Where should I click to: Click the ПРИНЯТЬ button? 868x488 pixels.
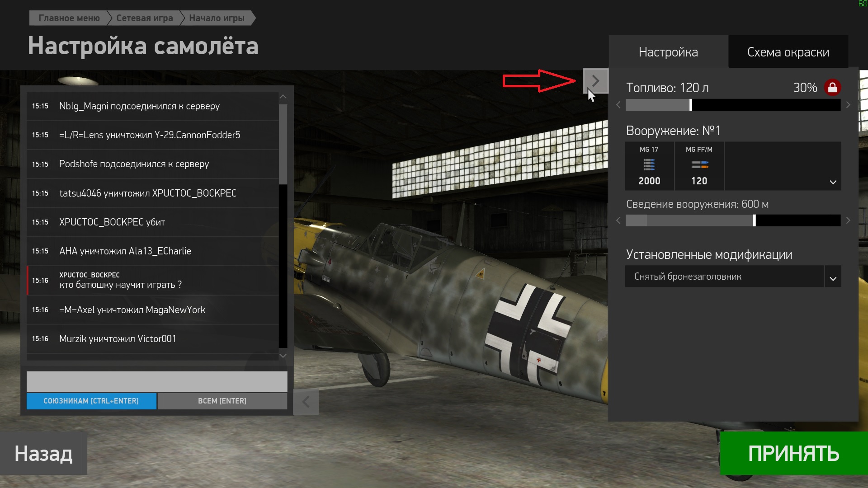(x=793, y=453)
